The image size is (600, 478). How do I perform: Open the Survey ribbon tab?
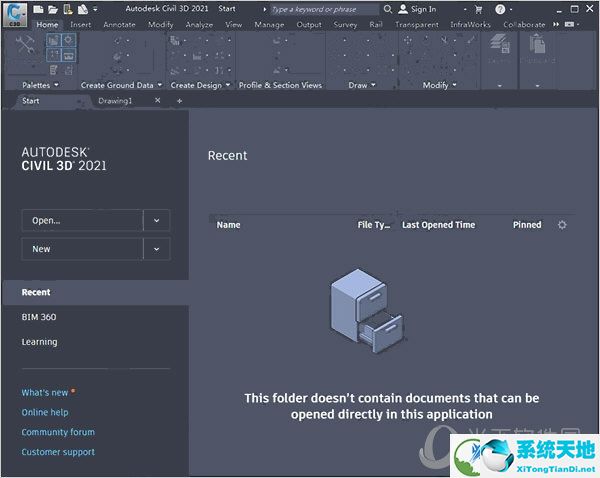click(x=345, y=24)
